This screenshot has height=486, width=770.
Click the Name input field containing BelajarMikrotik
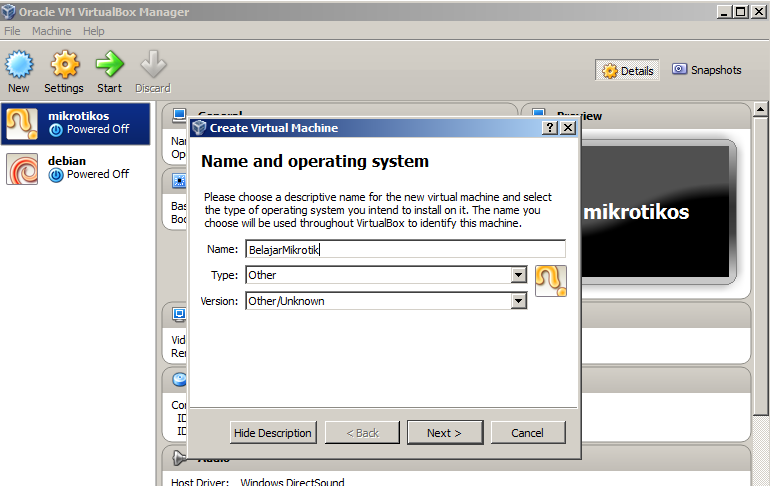click(x=406, y=249)
